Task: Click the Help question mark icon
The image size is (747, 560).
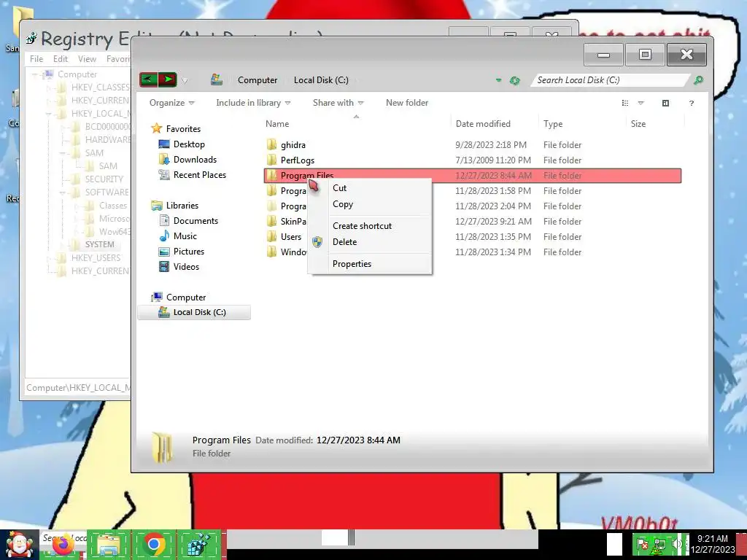Action: (692, 103)
